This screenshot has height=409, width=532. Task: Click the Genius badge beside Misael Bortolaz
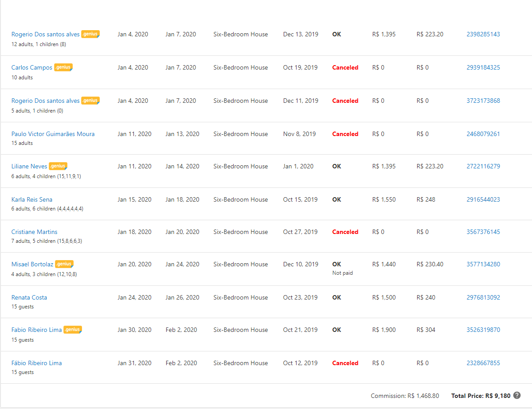64,264
